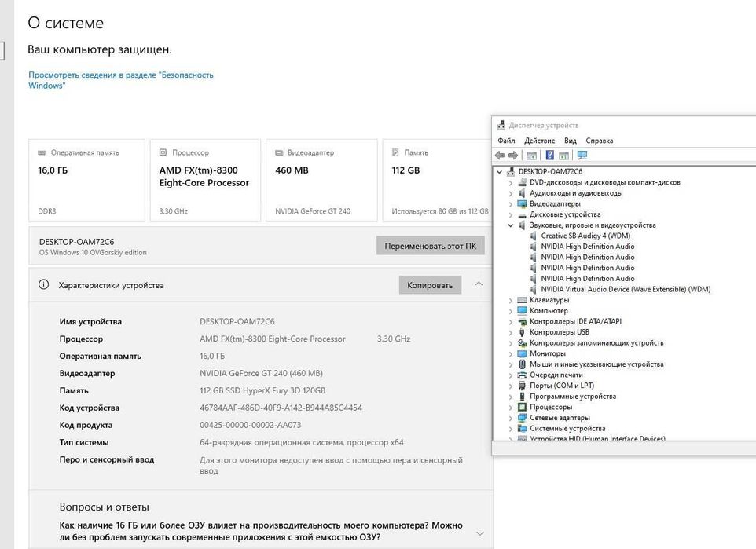
Task: Click the Процессоры chip icon
Action: [522, 407]
